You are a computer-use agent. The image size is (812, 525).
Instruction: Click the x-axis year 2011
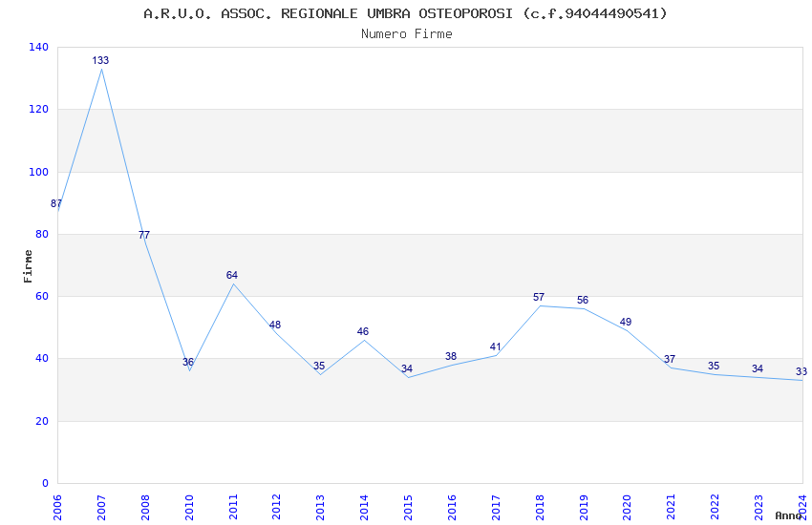[232, 507]
